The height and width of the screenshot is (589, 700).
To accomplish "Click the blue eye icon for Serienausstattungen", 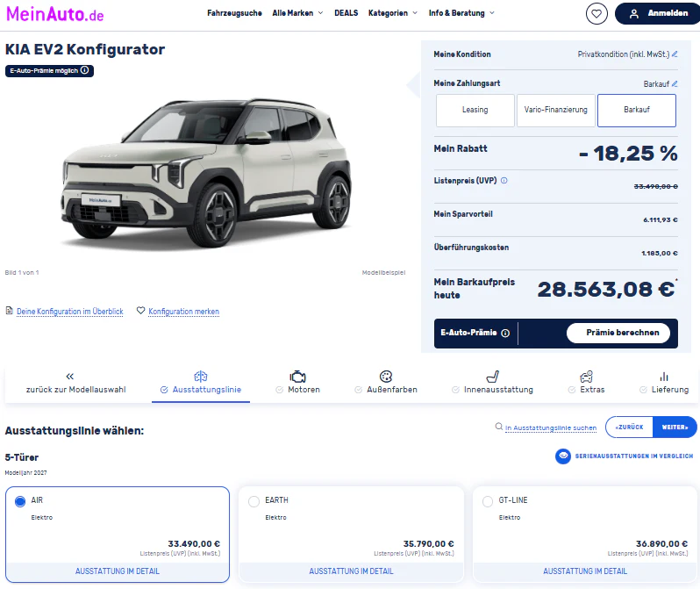I will (x=563, y=456).
